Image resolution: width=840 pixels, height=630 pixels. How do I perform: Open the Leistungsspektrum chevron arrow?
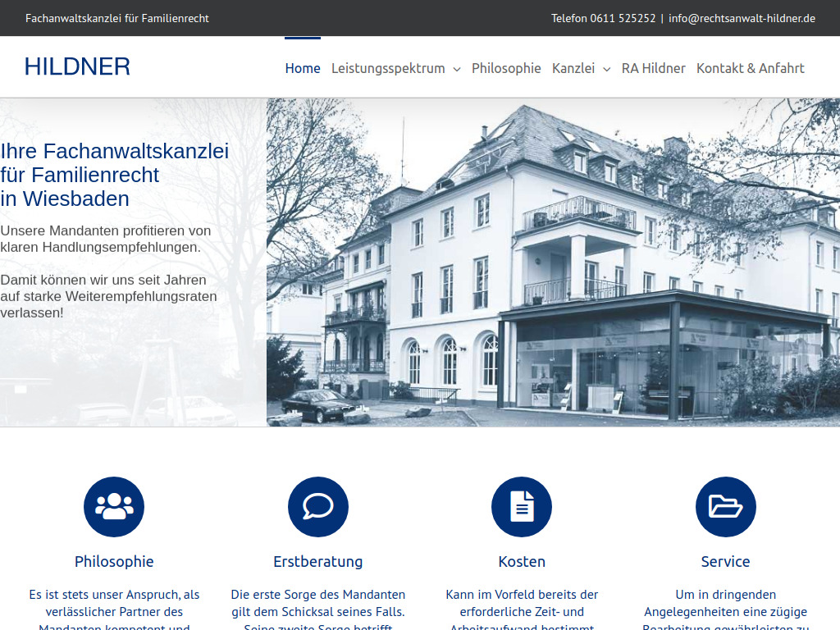coord(457,70)
